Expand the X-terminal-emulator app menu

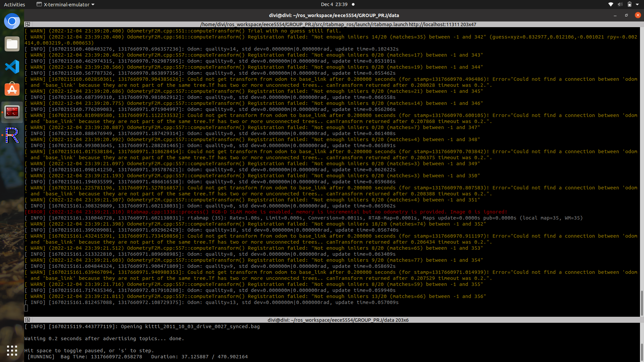[65, 4]
